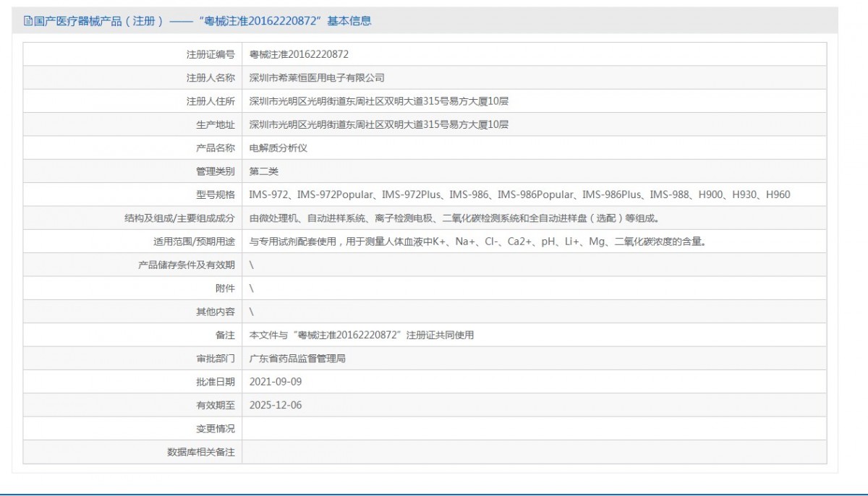Click the 备注 label
The image size is (868, 496).
[x=226, y=335]
